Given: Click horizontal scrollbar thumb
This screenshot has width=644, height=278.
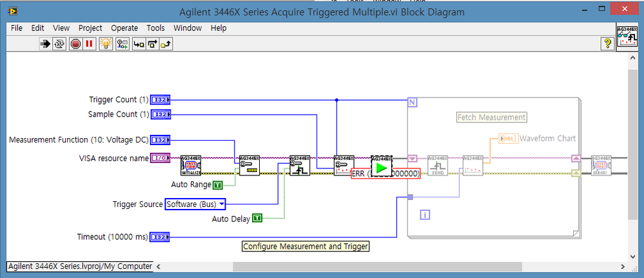Looking at the screenshot, I should 378,266.
